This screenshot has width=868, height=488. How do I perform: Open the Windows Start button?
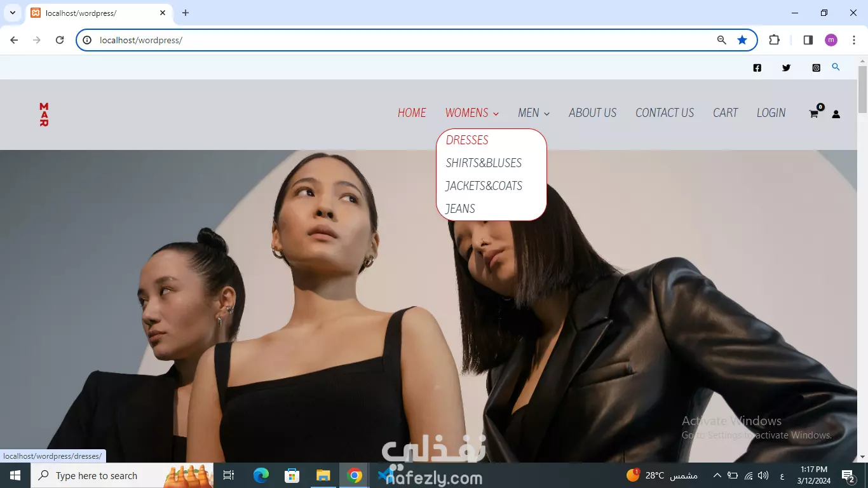tap(15, 475)
